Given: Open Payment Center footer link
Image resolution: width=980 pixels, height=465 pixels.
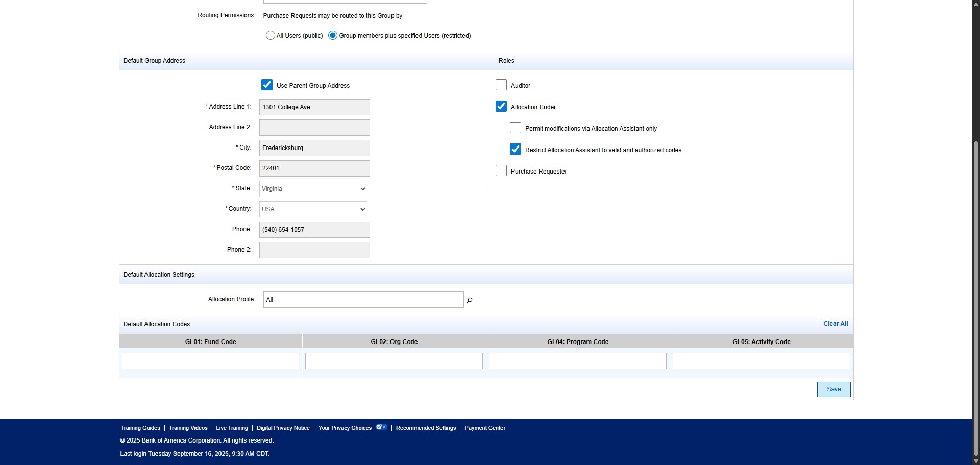Looking at the screenshot, I should pos(484,428).
